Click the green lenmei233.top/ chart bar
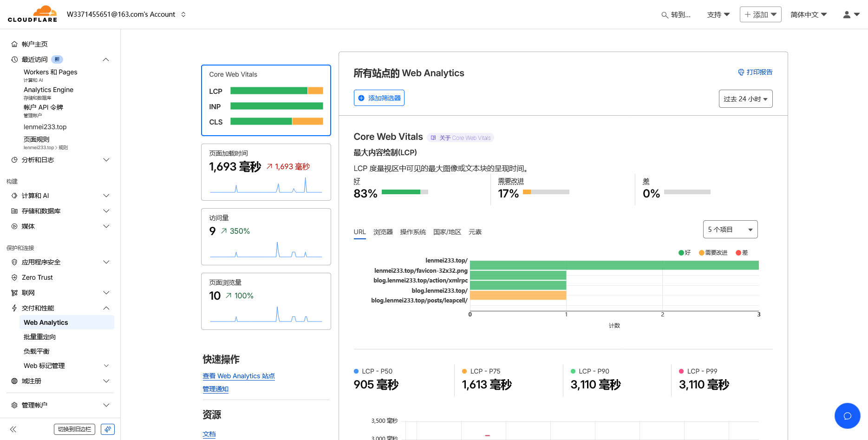This screenshot has height=440, width=868. [x=614, y=265]
